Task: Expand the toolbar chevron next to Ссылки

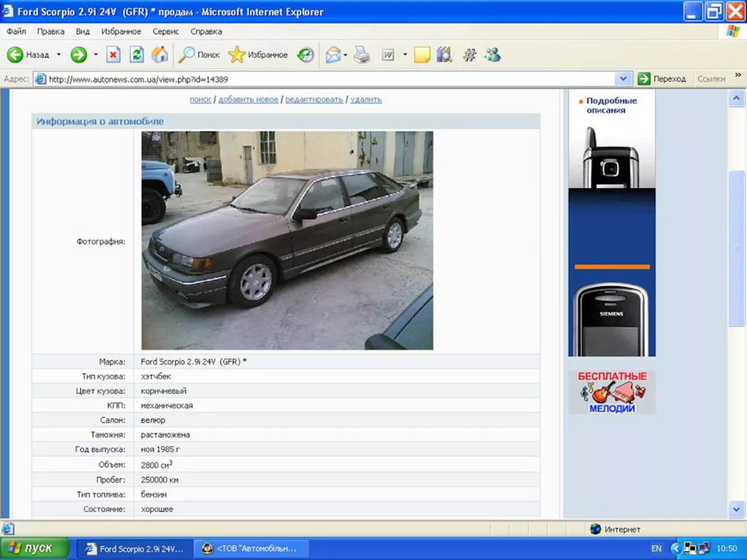Action: (738, 75)
